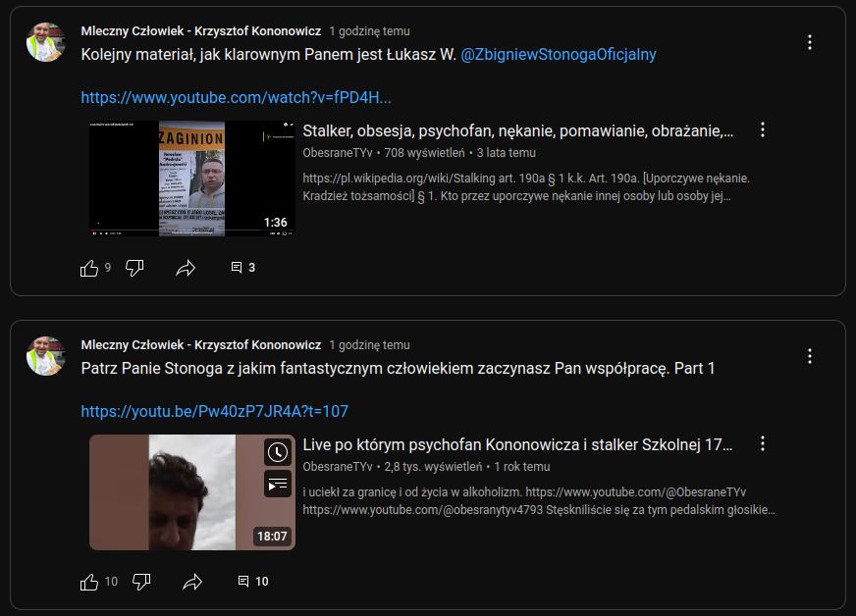Open the youtube.com/watch?v=fPD4H link

(236, 97)
